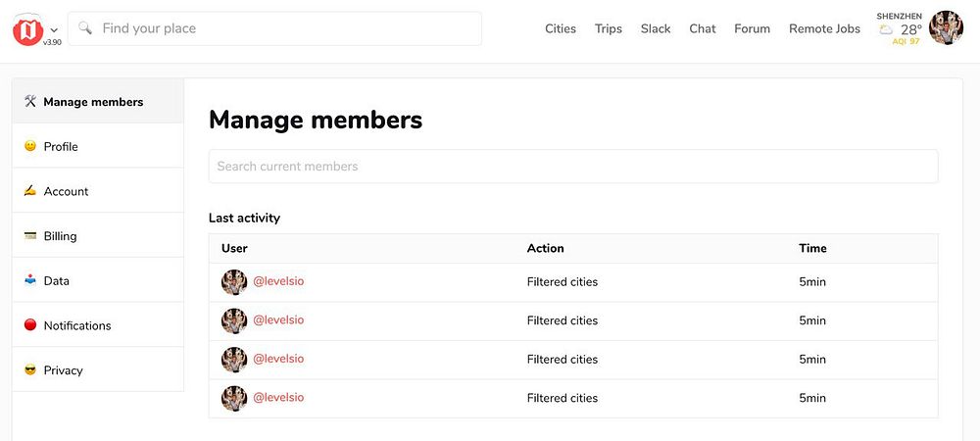Open the Notifications tab with red dot
The height and width of the screenshot is (441, 980).
coord(76,325)
